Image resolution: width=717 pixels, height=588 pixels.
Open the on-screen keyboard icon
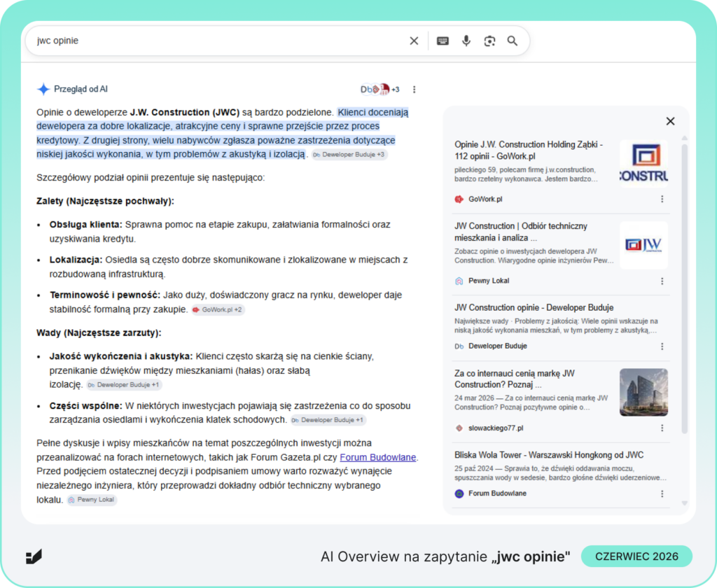(x=443, y=41)
